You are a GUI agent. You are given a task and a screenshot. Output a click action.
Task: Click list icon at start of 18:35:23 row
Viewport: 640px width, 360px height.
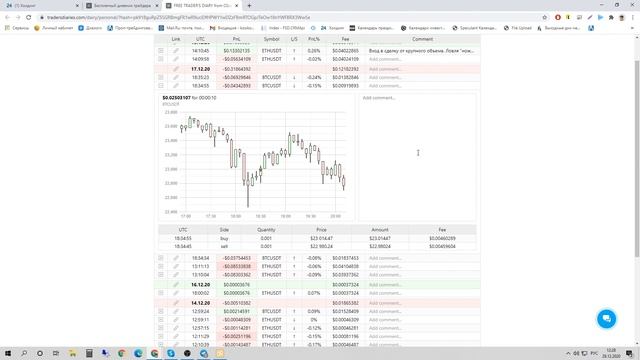pyautogui.click(x=161, y=77)
